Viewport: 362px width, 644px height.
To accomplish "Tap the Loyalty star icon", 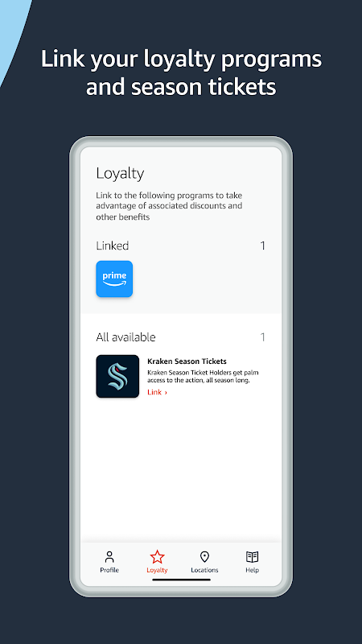I will [x=157, y=557].
